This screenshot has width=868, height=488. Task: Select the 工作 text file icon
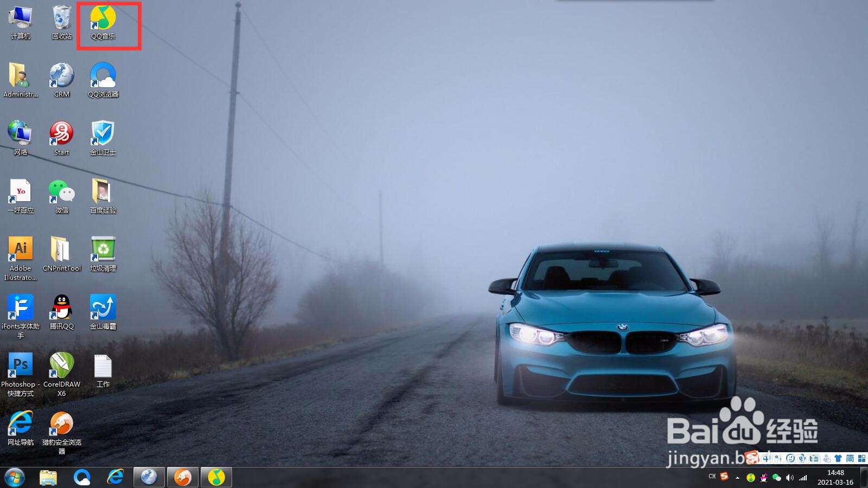pos(103,370)
